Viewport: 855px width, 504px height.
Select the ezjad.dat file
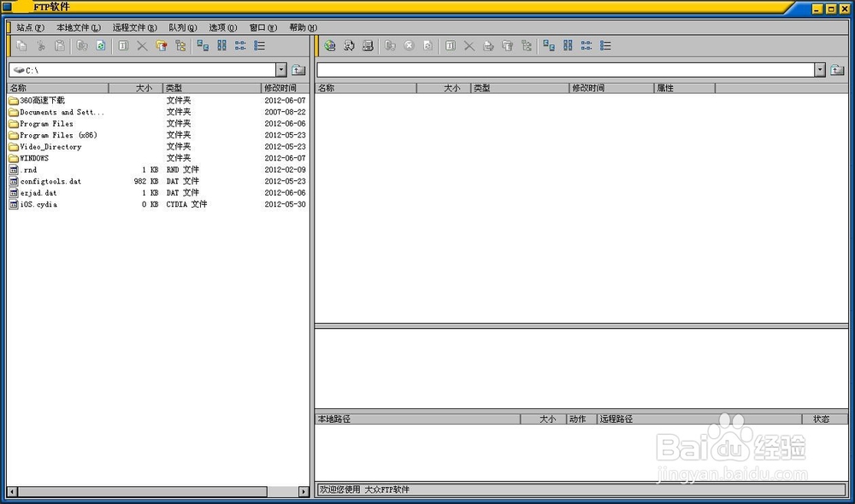click(32, 193)
